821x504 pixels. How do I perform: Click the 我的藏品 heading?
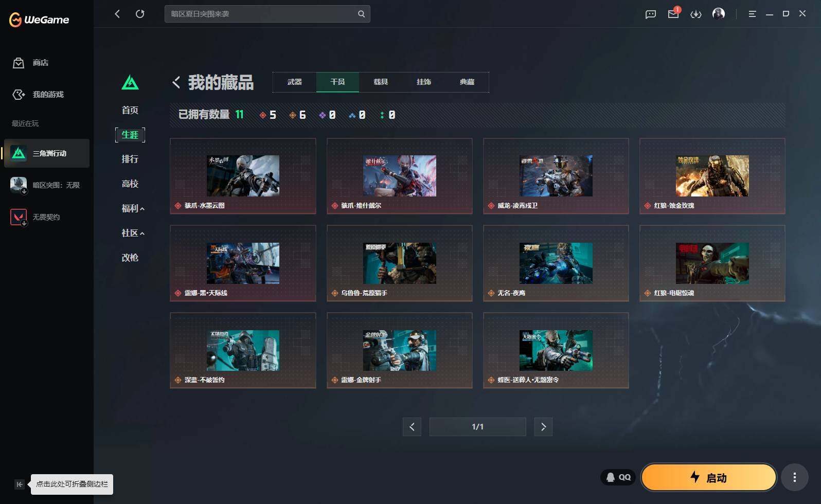[221, 82]
